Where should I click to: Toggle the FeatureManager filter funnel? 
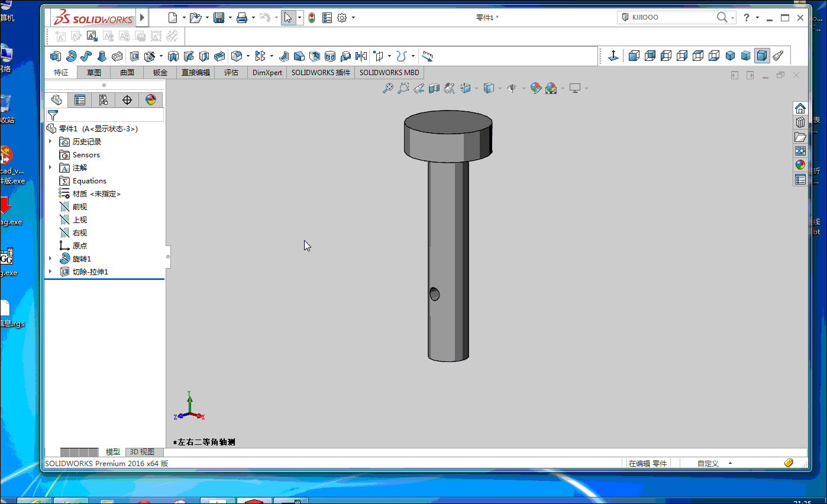[53, 115]
